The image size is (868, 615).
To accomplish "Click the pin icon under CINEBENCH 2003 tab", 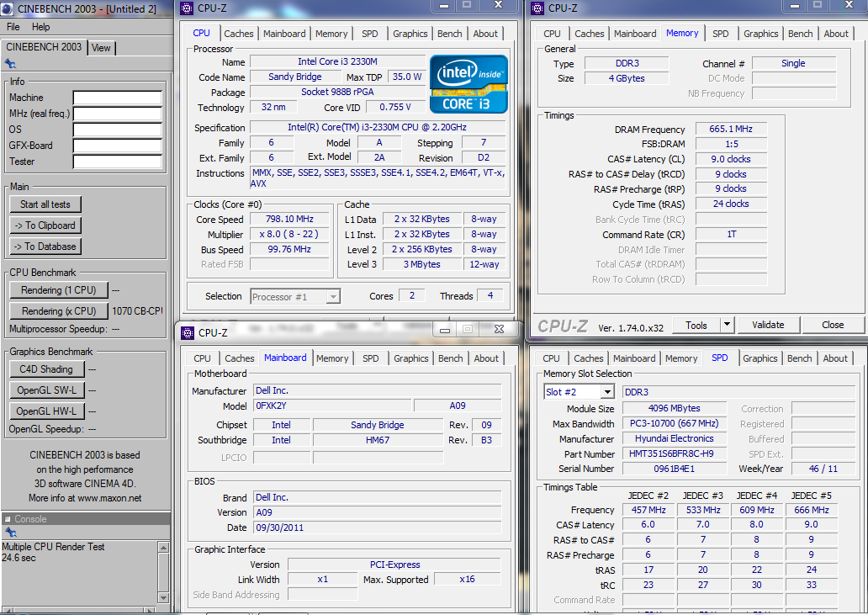I will coord(10,64).
